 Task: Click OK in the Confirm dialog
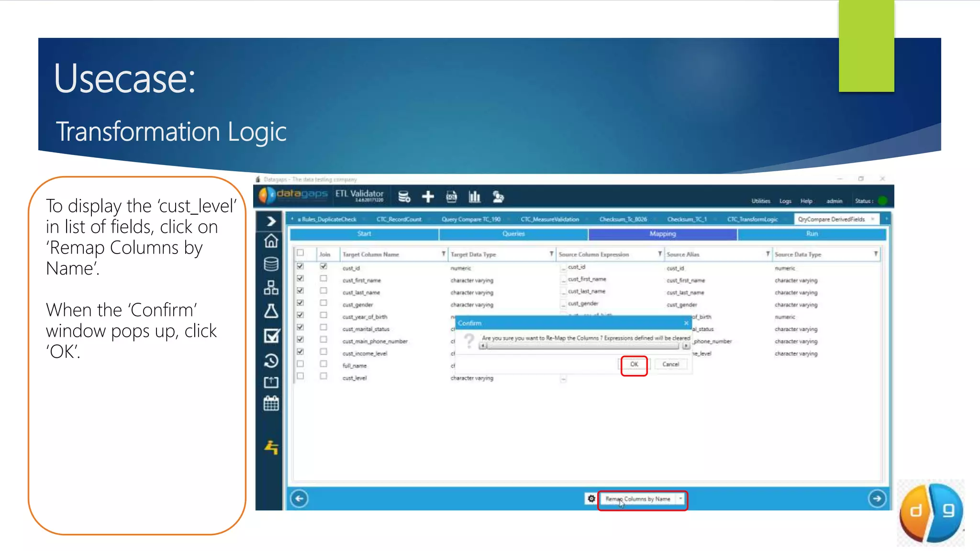coord(634,364)
